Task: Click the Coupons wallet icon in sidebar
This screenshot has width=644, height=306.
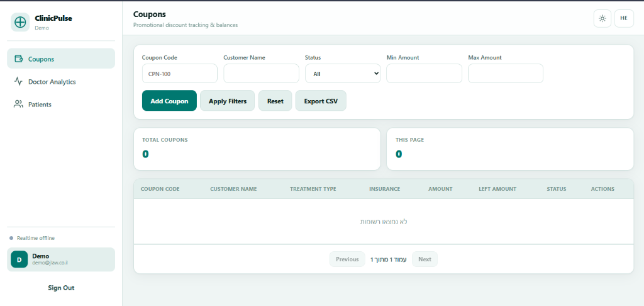Action: [x=18, y=59]
